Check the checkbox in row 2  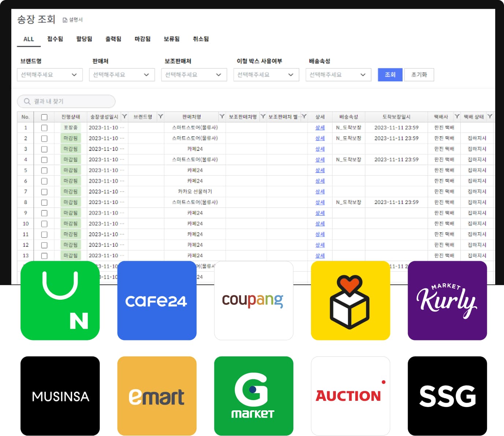coord(44,138)
